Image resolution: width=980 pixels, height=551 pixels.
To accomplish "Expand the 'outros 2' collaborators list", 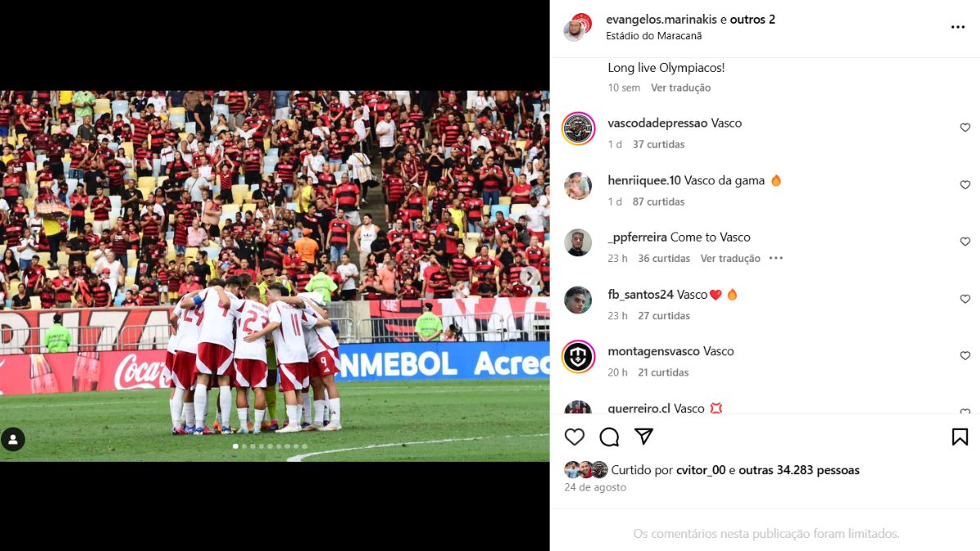I will point(753,20).
